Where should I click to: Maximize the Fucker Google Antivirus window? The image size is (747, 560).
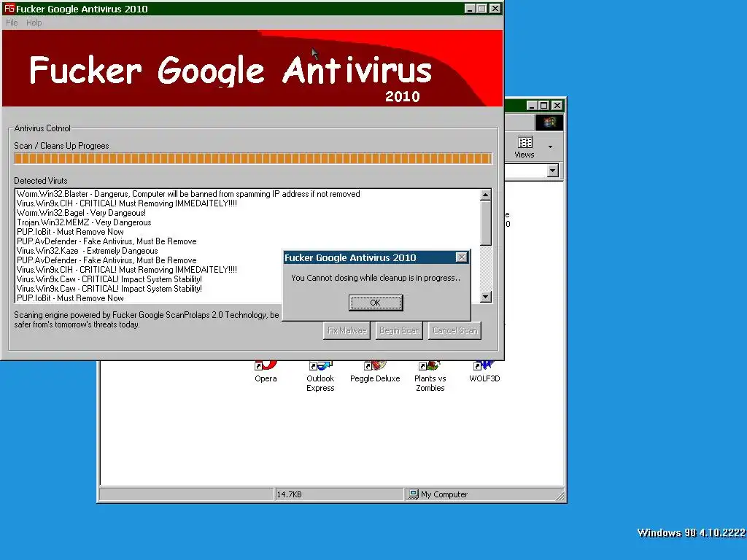[x=481, y=9]
